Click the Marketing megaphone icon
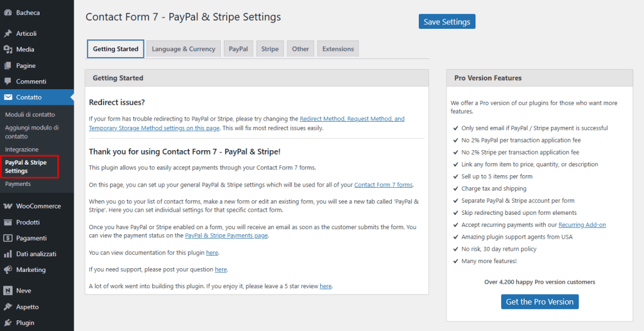The image size is (644, 331). pyautogui.click(x=8, y=270)
